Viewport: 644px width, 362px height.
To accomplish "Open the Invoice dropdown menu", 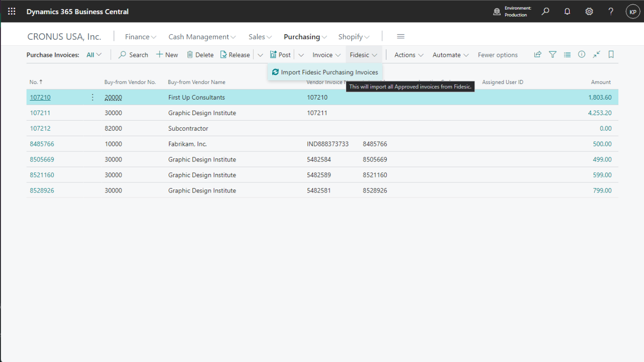I will click(x=327, y=55).
